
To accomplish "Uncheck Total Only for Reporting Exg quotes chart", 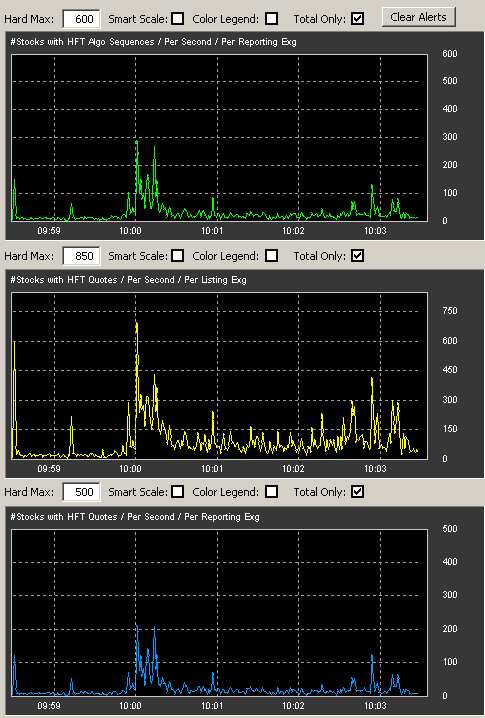I will tap(358, 492).
